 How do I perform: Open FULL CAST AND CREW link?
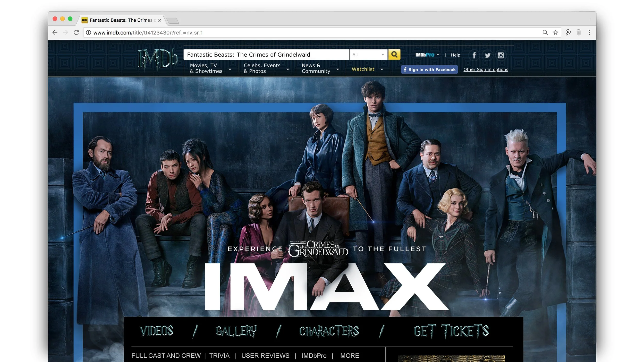click(166, 356)
